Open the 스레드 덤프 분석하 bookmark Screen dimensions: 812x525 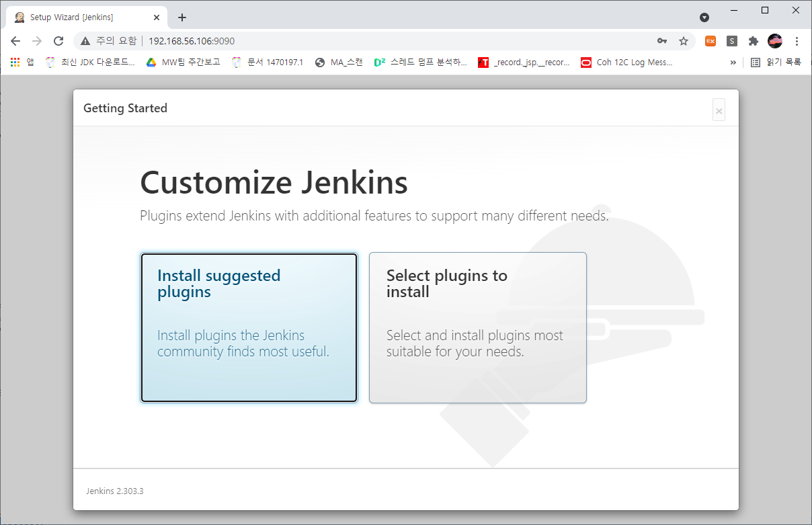[x=420, y=63]
